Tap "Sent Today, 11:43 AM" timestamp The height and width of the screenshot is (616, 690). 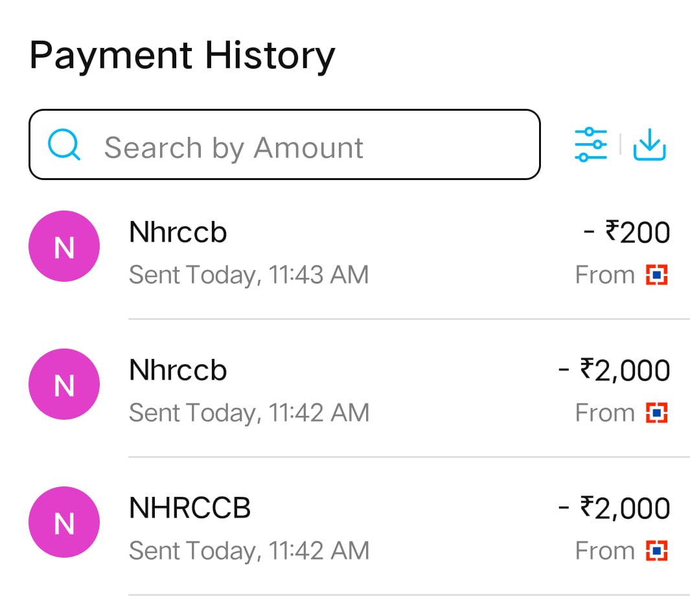[x=249, y=275]
